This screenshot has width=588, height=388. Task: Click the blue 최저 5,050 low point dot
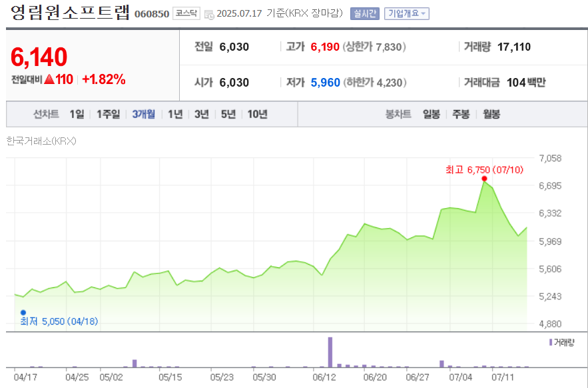(23, 311)
